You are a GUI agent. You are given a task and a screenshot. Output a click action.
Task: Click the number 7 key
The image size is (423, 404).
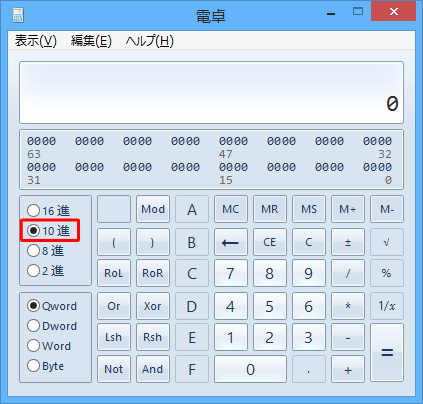point(231,273)
